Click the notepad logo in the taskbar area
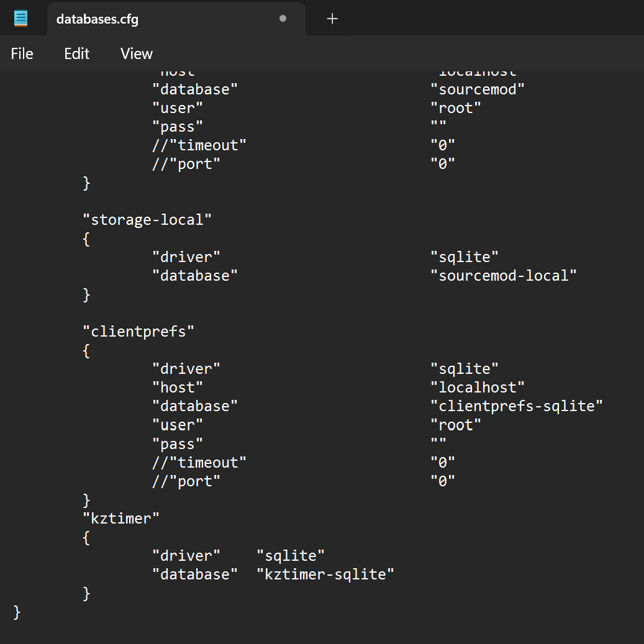Viewport: 644px width, 644px height. pyautogui.click(x=20, y=17)
